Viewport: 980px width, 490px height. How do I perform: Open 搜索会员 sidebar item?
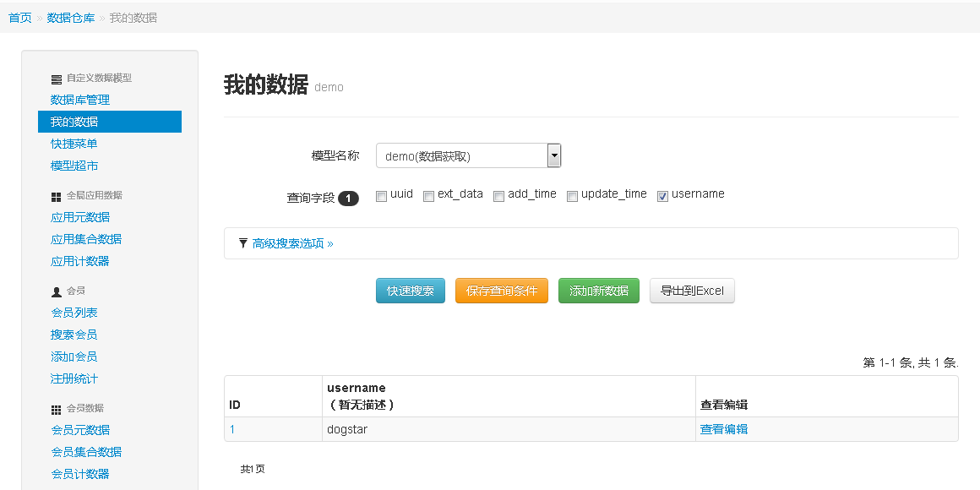click(x=73, y=335)
